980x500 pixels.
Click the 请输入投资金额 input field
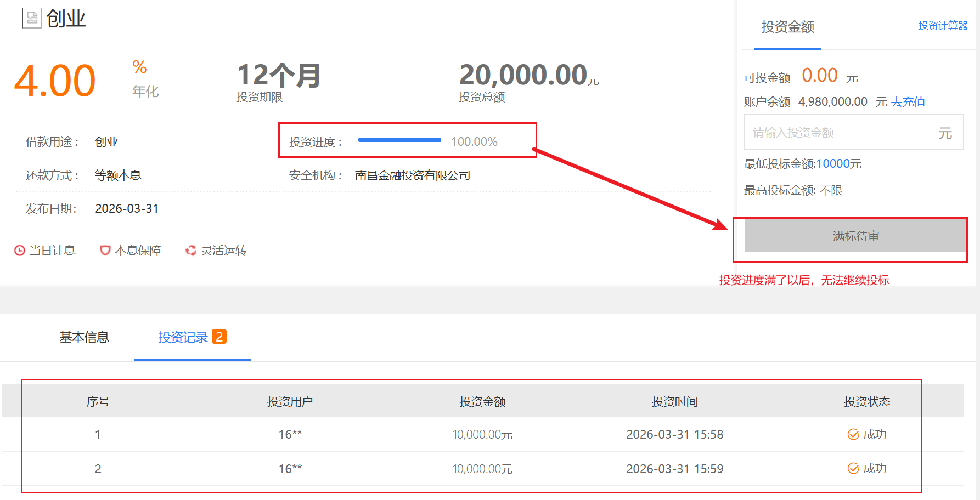pyautogui.click(x=840, y=133)
